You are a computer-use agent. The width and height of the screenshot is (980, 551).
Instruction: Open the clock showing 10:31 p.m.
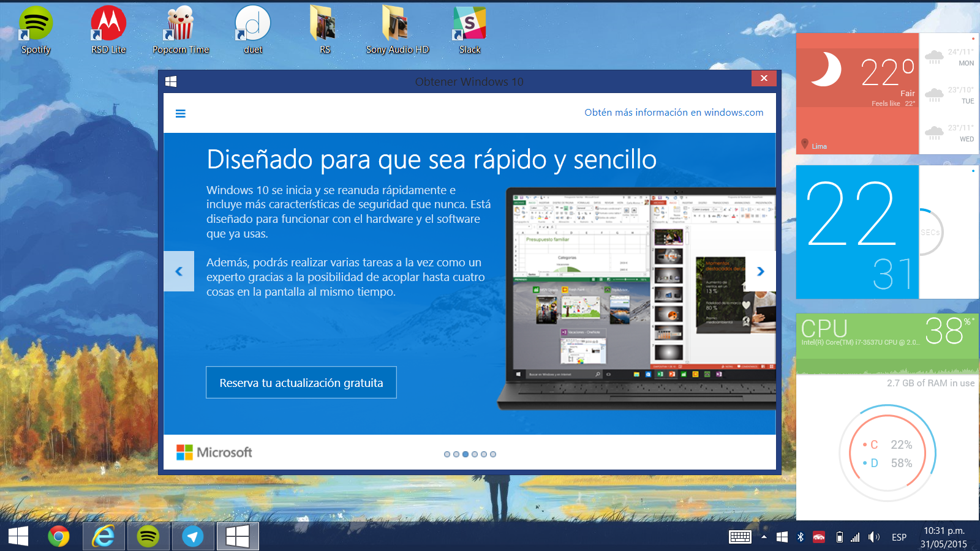click(944, 537)
